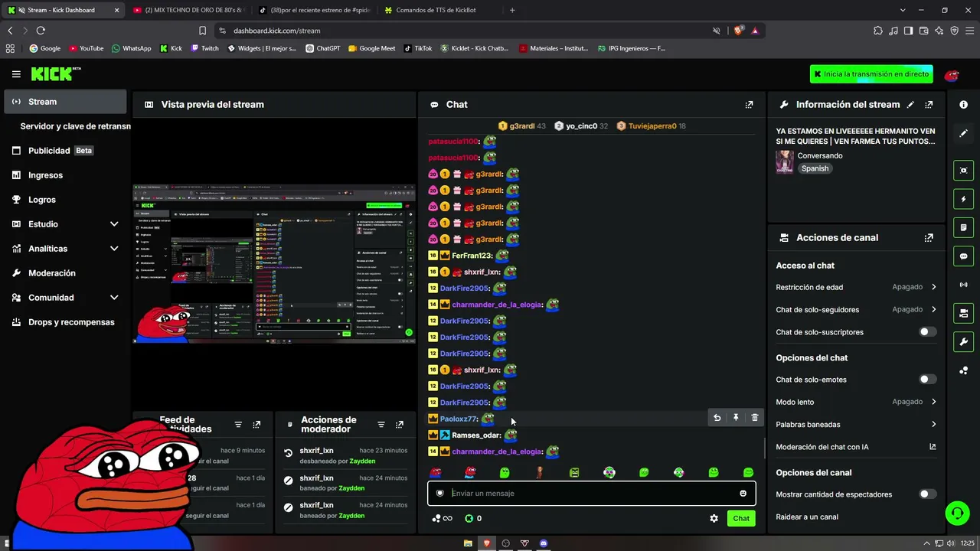980x551 pixels.
Task: Click the broadcast signal icon in right rail
Action: [963, 285]
